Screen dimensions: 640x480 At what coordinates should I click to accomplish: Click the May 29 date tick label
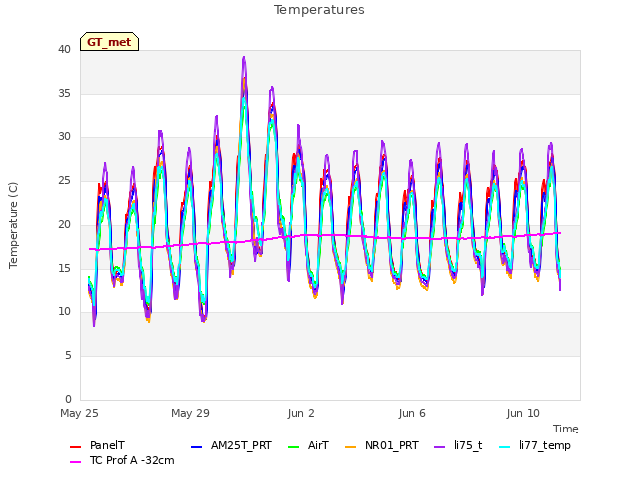190,413
